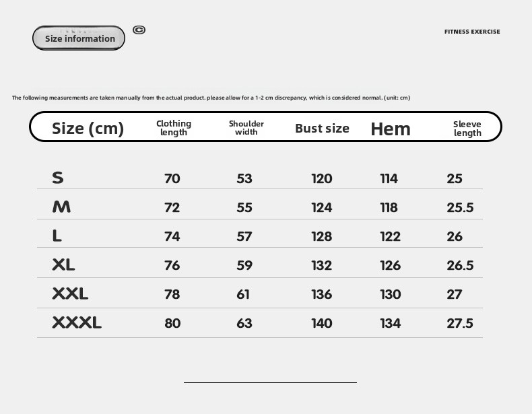This screenshot has width=532, height=414.
Task: Click the Hem column header
Action: pyautogui.click(x=391, y=129)
